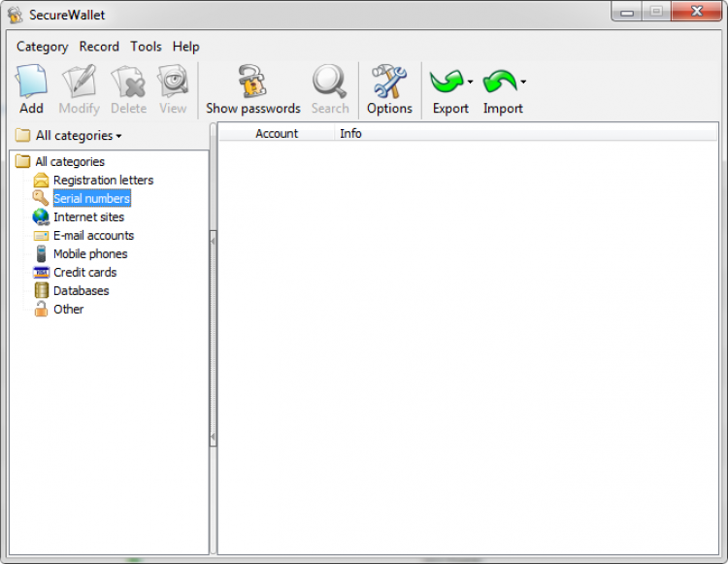Select Mobile phones category

90,254
